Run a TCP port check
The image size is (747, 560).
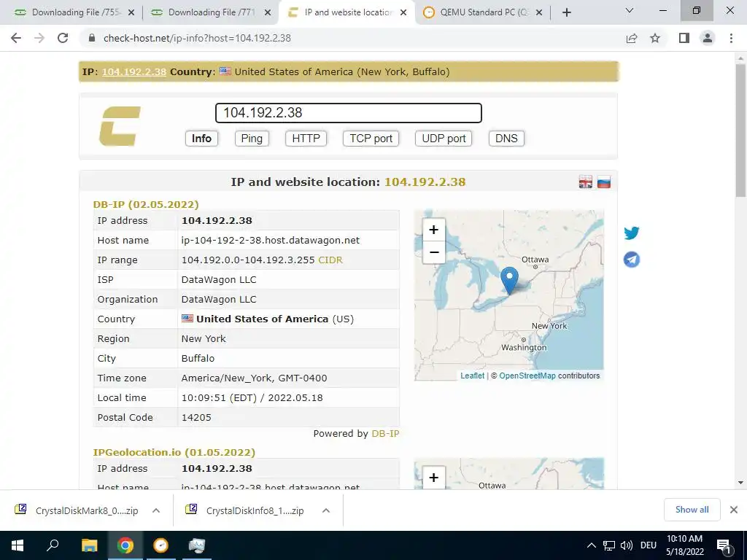(x=371, y=139)
